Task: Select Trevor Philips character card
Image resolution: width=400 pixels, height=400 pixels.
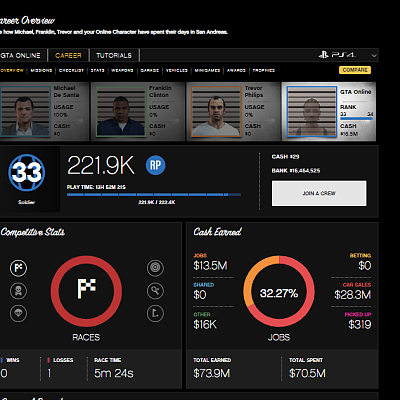Action: [x=233, y=111]
